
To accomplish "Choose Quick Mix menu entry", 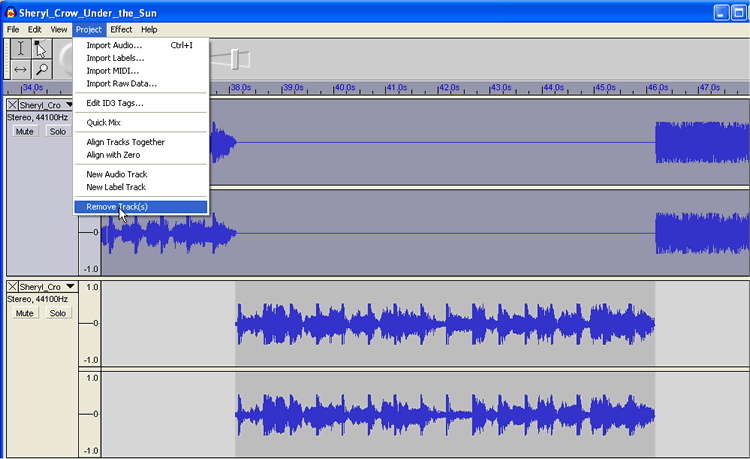I will [x=141, y=122].
